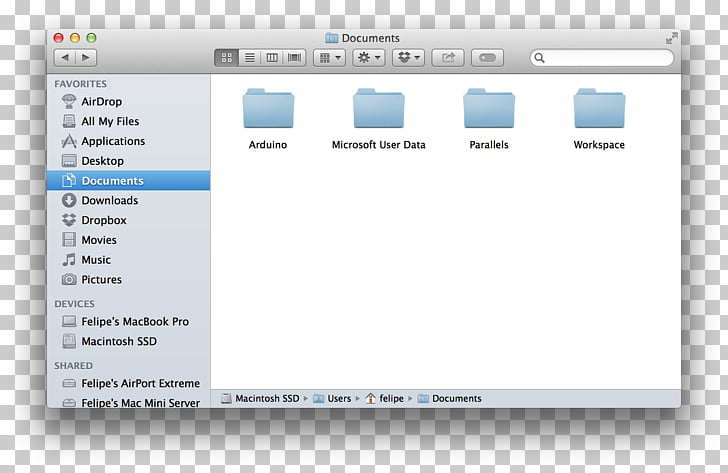The width and height of the screenshot is (728, 473).
Task: Select the Parallels folder icon
Action: [x=489, y=108]
